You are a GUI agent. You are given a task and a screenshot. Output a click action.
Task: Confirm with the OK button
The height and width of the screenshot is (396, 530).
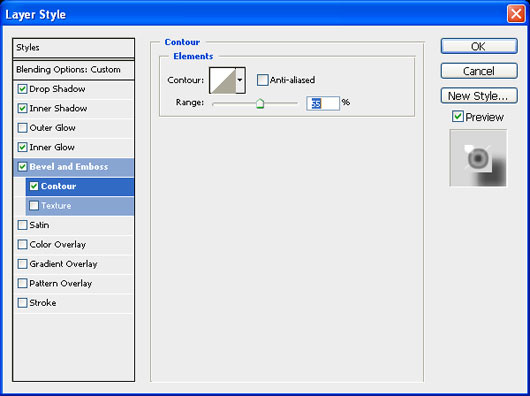479,46
